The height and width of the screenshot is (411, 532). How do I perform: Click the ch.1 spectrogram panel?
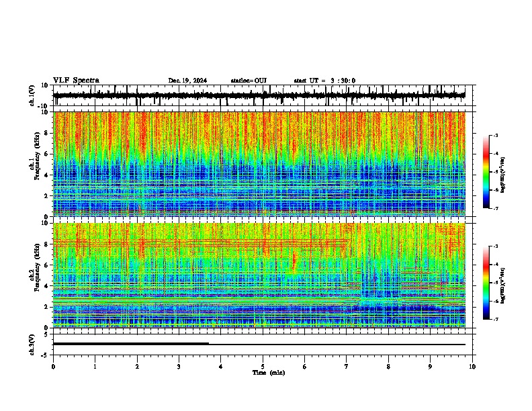(263, 164)
